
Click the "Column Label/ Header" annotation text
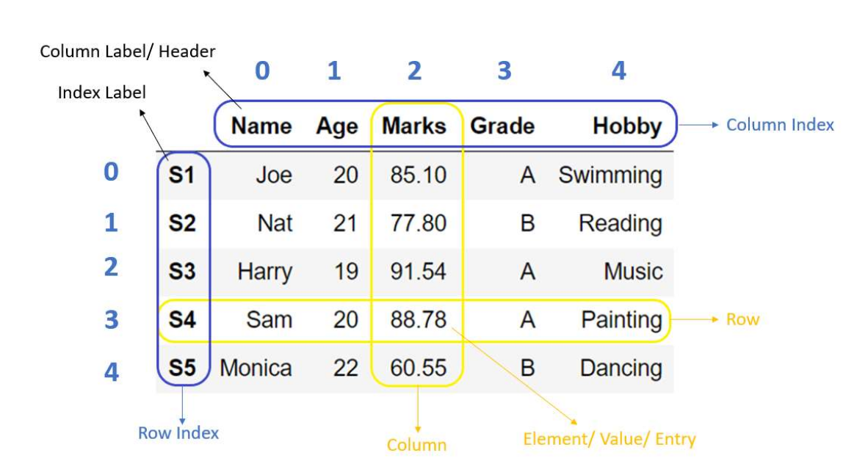127,51
